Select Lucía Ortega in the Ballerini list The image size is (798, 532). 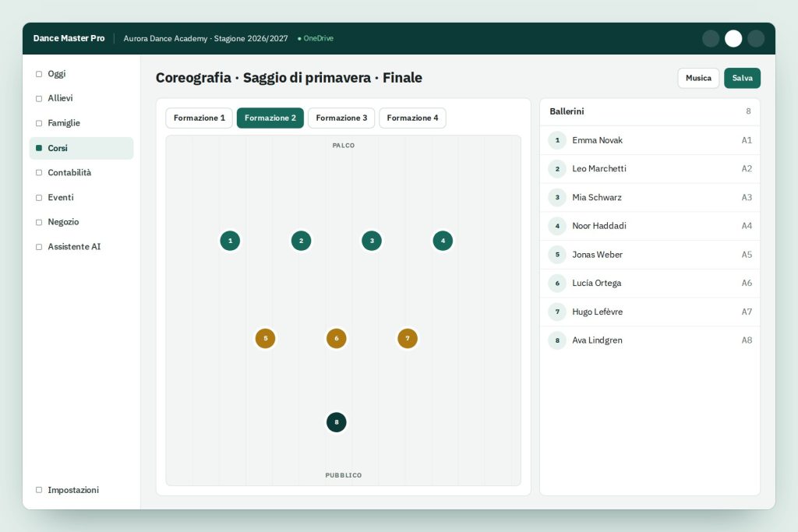[x=650, y=284]
